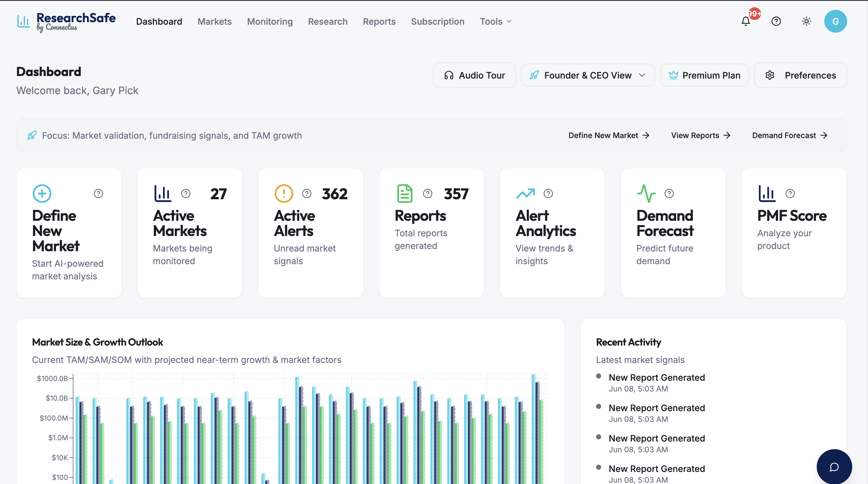Screen dimensions: 868x484
Task: Open the Monitoring nav tab
Action: (270, 21)
